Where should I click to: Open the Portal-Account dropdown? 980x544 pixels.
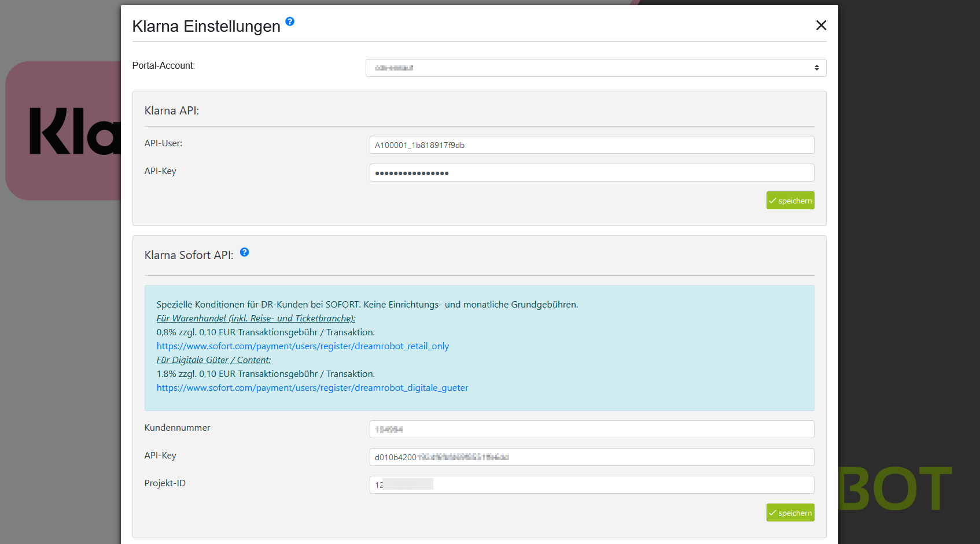coord(596,68)
